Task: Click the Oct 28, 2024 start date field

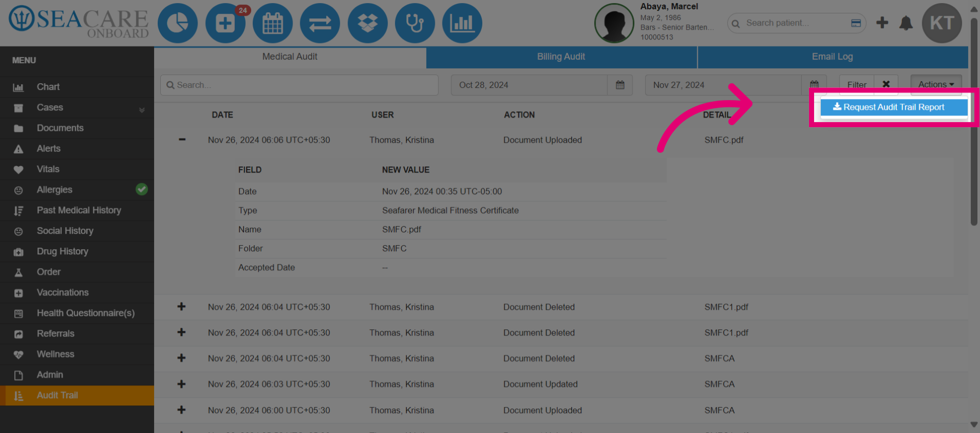Action: tap(529, 85)
